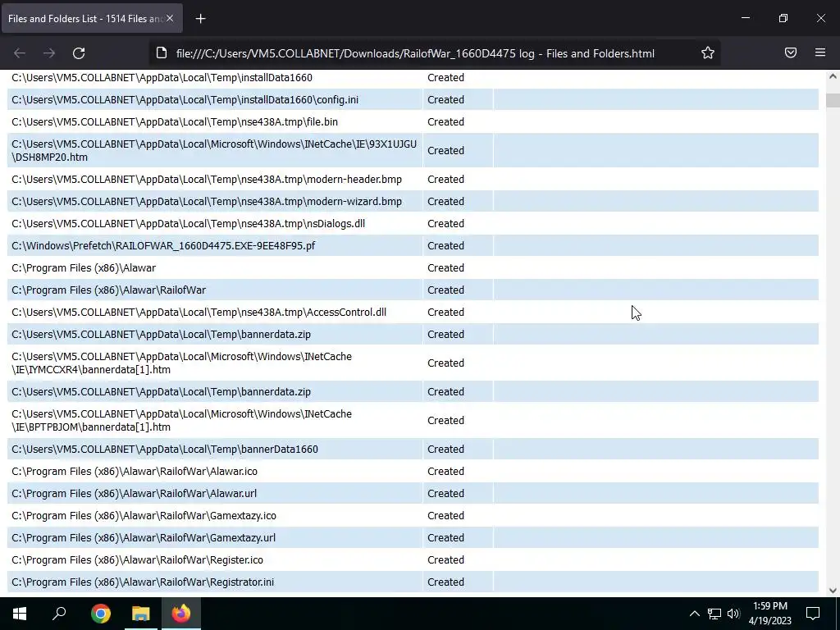The image size is (840, 630).
Task: Open the Windows Start menu
Action: 20,614
